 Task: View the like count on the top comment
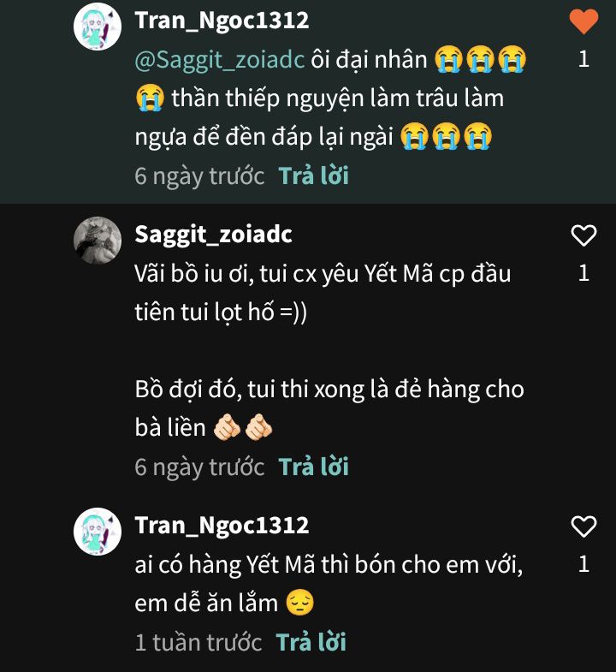pos(583,59)
